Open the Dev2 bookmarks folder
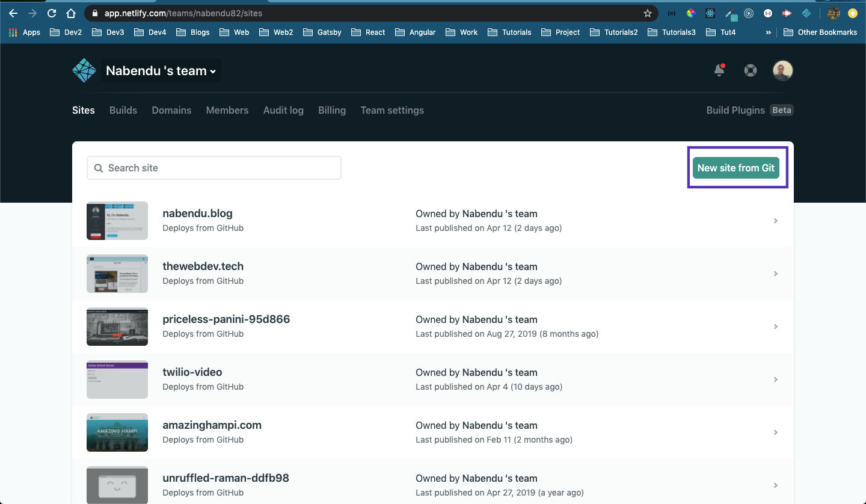The width and height of the screenshot is (866, 504). [66, 32]
